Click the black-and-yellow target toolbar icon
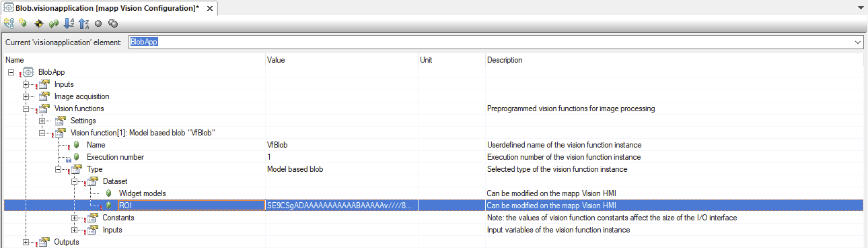This screenshot has height=248, width=868. click(38, 23)
